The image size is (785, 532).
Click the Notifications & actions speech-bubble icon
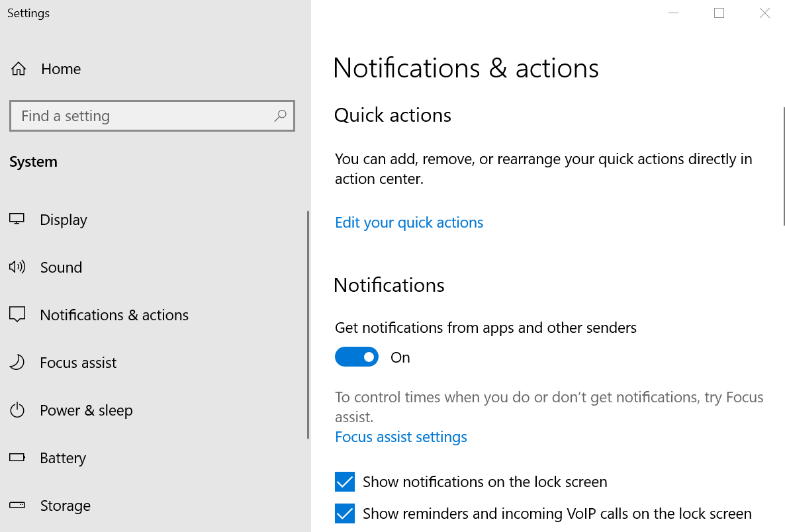tap(17, 314)
